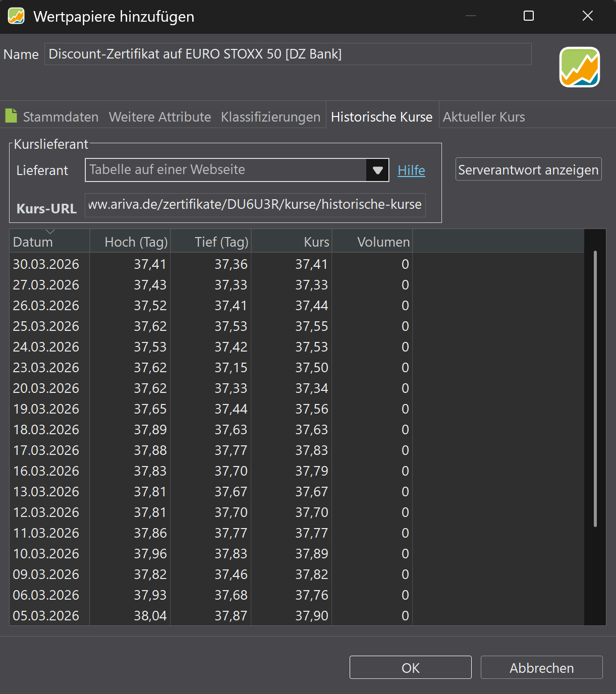
Task: Open the Hilfe link
Action: pos(411,170)
